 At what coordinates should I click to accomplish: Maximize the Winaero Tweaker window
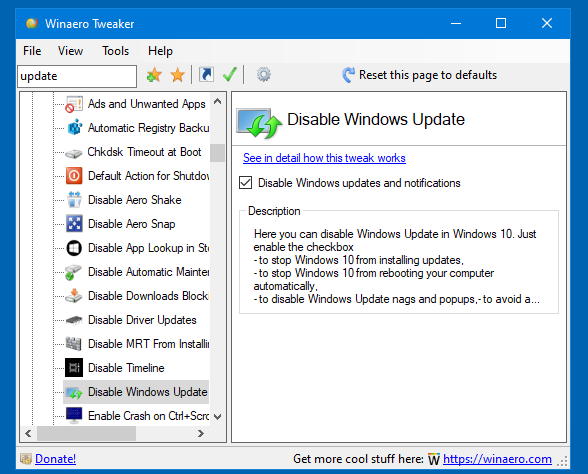tap(501, 23)
